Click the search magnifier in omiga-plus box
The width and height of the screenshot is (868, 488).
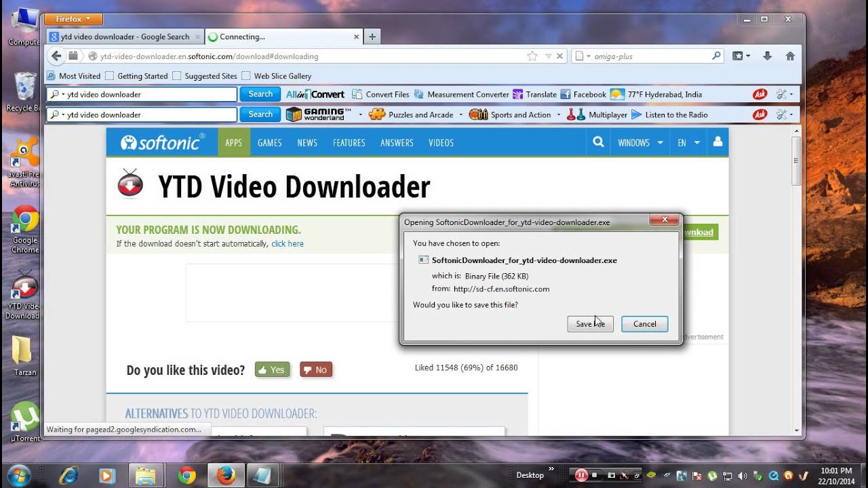click(716, 56)
